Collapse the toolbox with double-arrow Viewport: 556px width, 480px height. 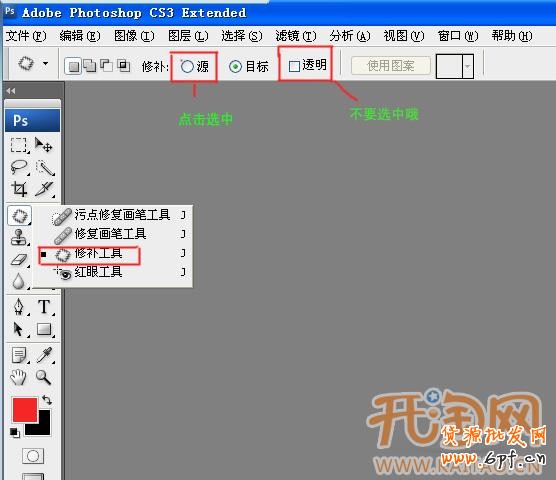tap(11, 91)
